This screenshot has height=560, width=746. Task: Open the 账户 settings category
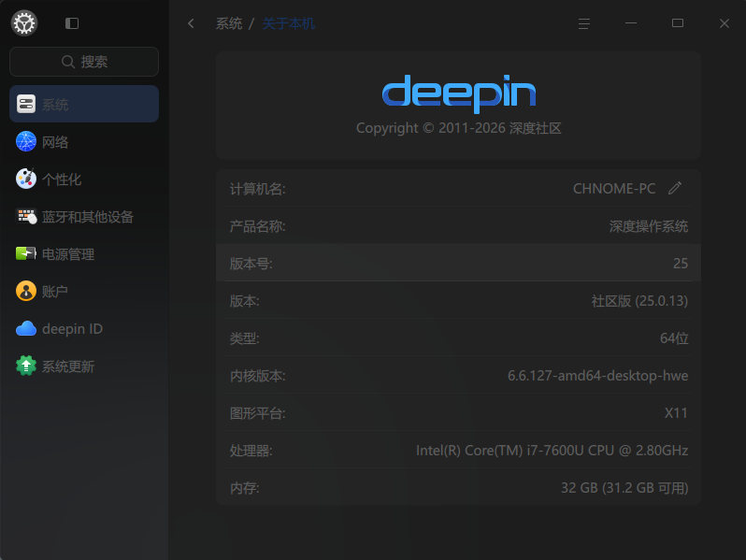84,291
